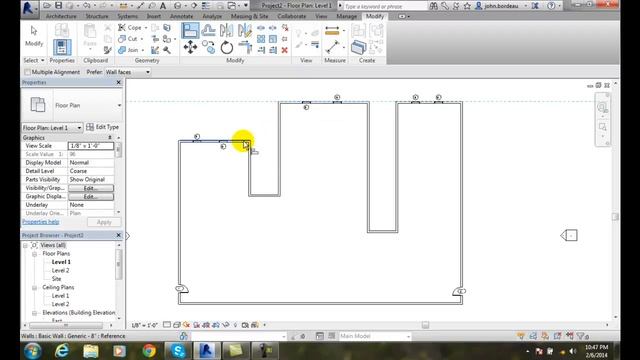Viewport: 640px width, 360px height.
Task: Open the Floor Plan: Level 1 instance dropdown
Action: [52, 127]
